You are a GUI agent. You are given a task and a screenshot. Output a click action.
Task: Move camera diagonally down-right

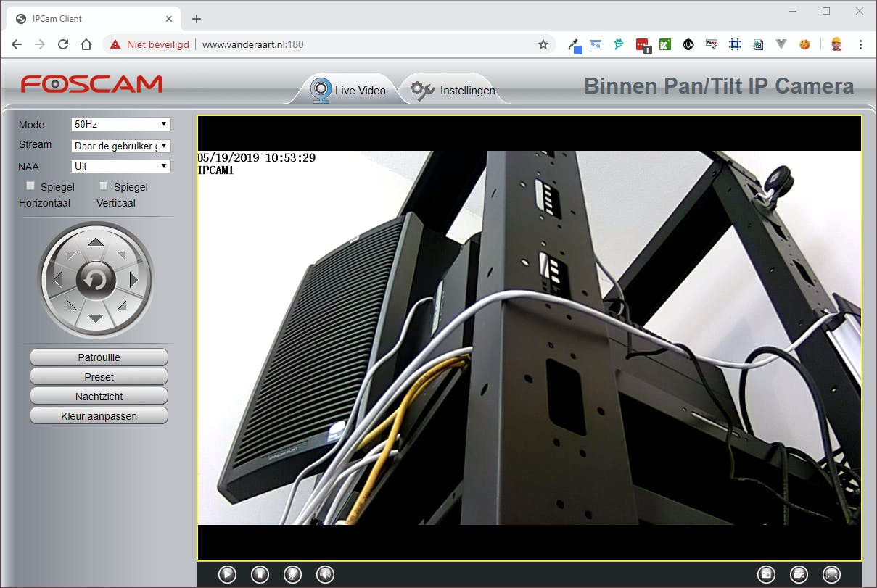[x=121, y=305]
